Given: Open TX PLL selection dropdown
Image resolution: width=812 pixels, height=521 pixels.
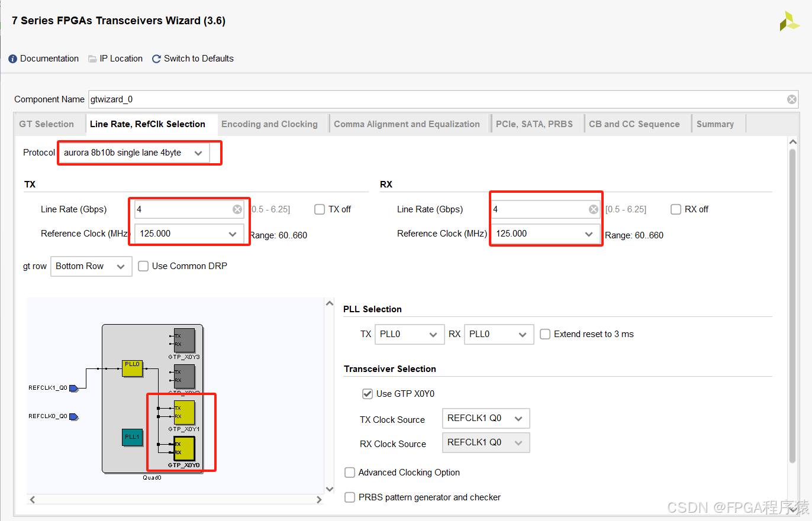Looking at the screenshot, I should pyautogui.click(x=410, y=334).
